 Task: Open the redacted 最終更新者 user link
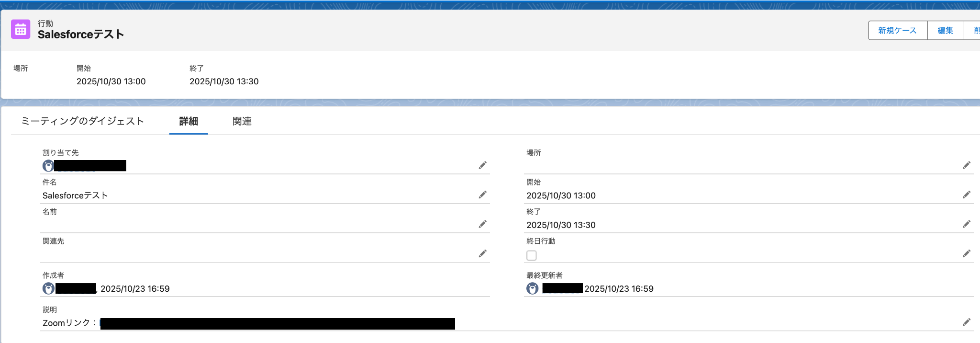[562, 288]
